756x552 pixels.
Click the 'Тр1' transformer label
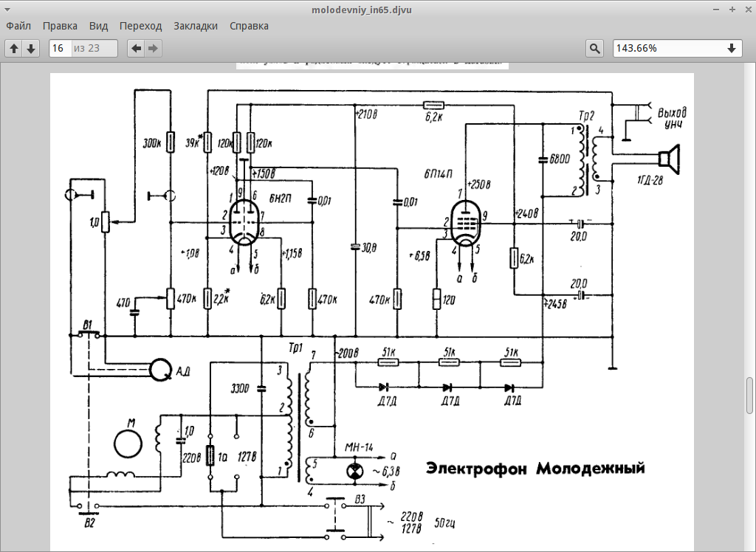click(x=295, y=348)
